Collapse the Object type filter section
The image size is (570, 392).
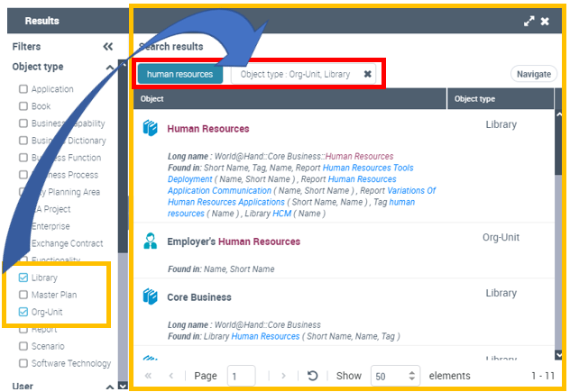(110, 68)
